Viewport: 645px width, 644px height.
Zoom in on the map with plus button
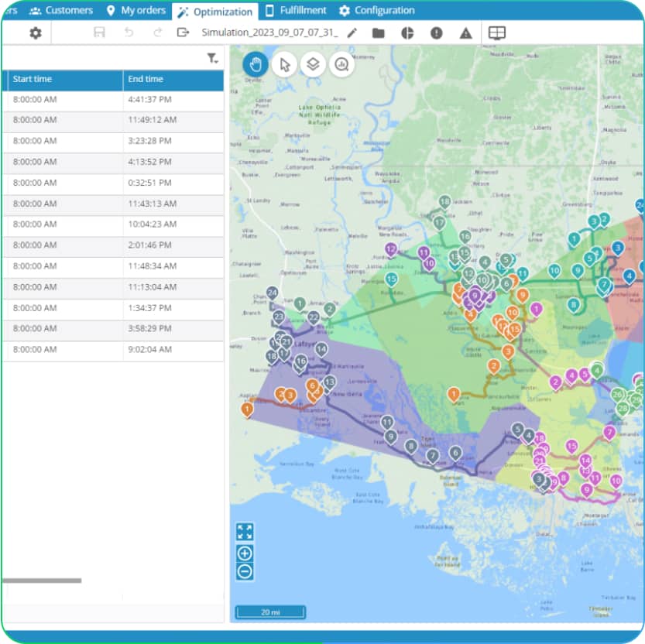[x=245, y=553]
